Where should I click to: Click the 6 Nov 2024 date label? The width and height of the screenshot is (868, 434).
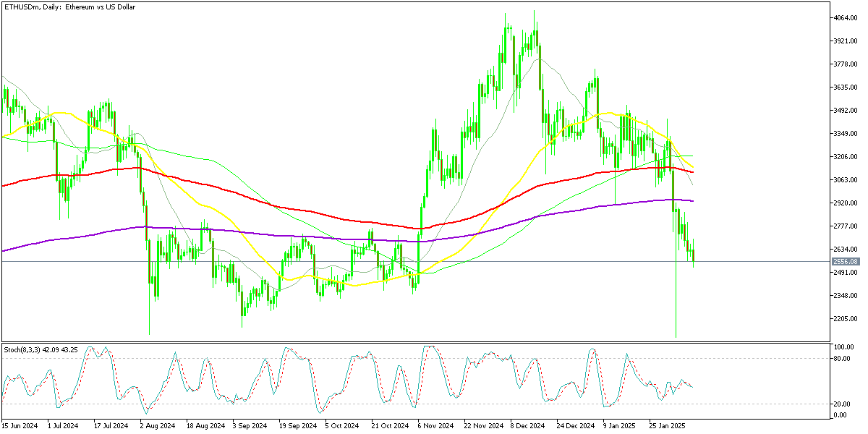click(435, 426)
